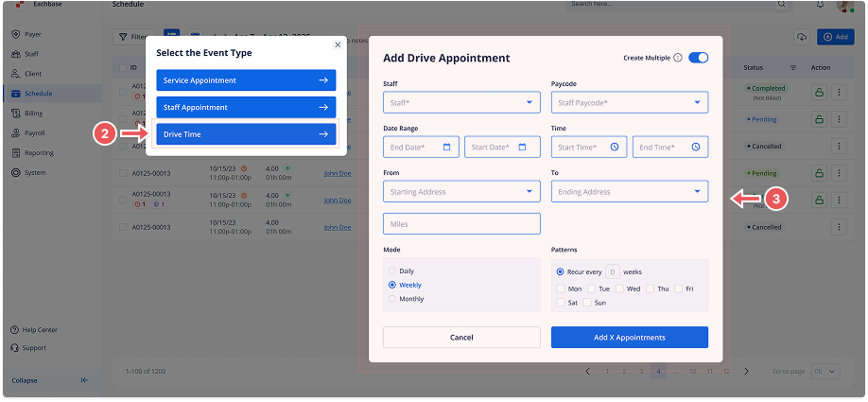Select the Daily mode radio button

[392, 271]
